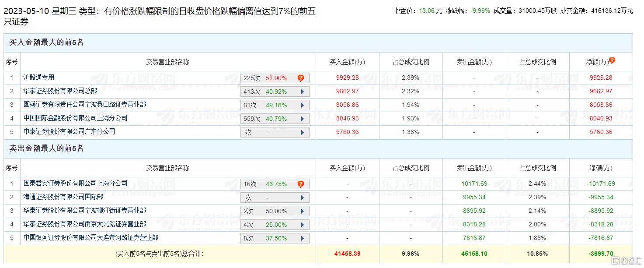This screenshot has height=268, width=644.
Task: Expand arrow for 中泰证券广东分公司 stats
Action: tap(302, 133)
